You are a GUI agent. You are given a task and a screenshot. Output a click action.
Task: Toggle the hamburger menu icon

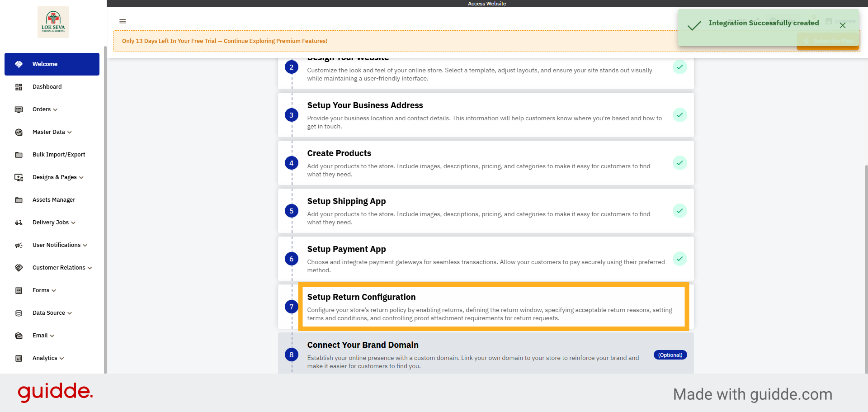(123, 21)
